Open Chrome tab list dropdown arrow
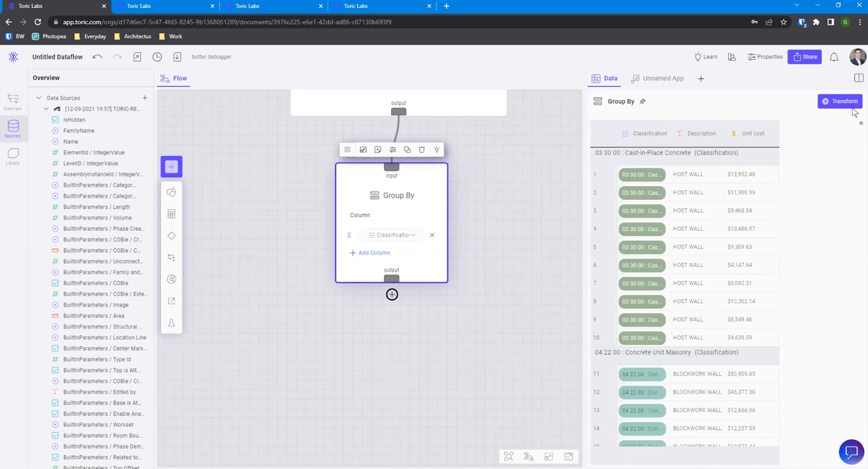 coord(796,5)
